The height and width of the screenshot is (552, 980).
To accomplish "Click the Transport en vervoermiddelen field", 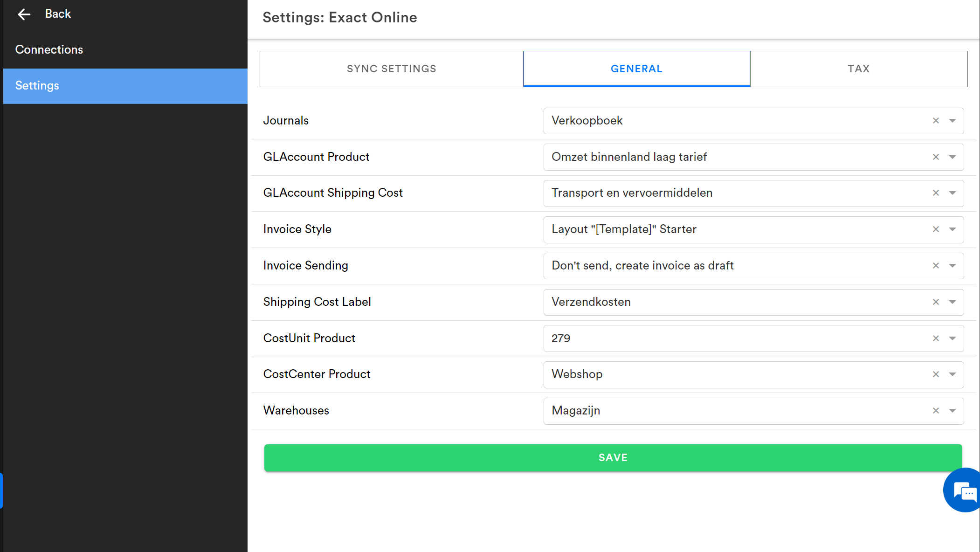I will tap(753, 193).
